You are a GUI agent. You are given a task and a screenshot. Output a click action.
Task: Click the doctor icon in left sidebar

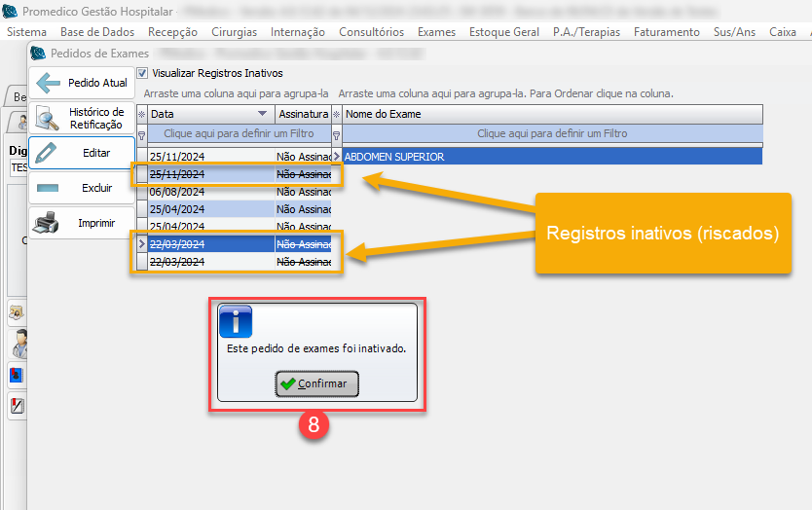[18, 342]
